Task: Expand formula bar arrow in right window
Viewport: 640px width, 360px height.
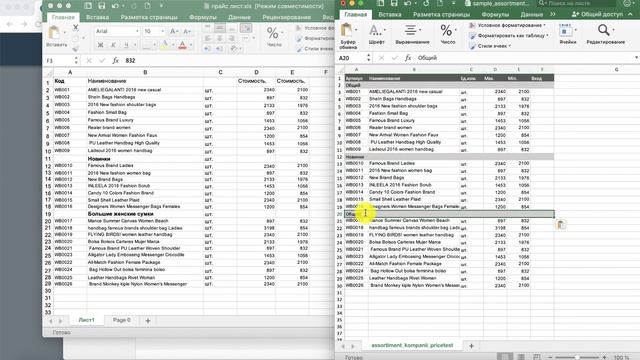Action: point(636,58)
